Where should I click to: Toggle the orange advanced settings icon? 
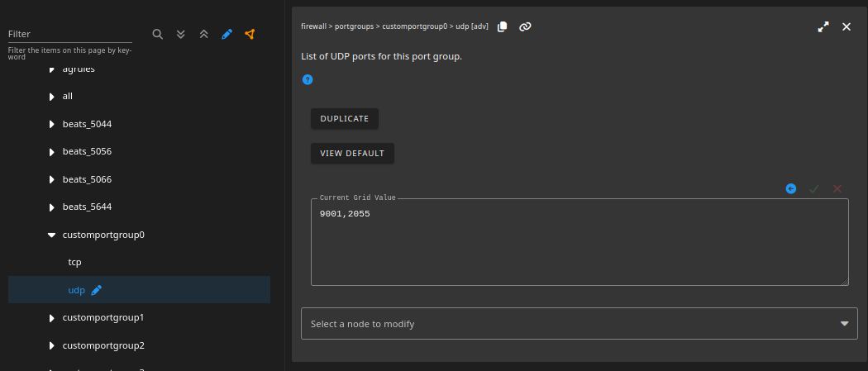tap(250, 34)
